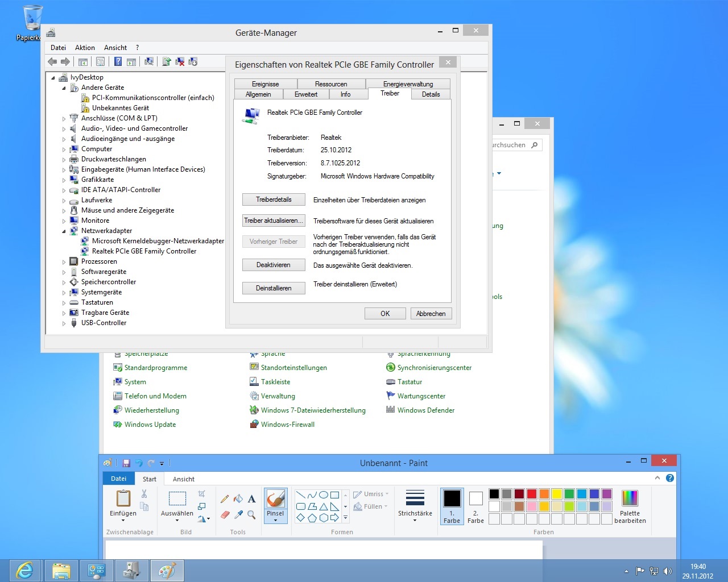Image resolution: width=728 pixels, height=582 pixels.
Task: Open the Customize Quick Access Toolbar arrow in Paint
Action: [162, 464]
